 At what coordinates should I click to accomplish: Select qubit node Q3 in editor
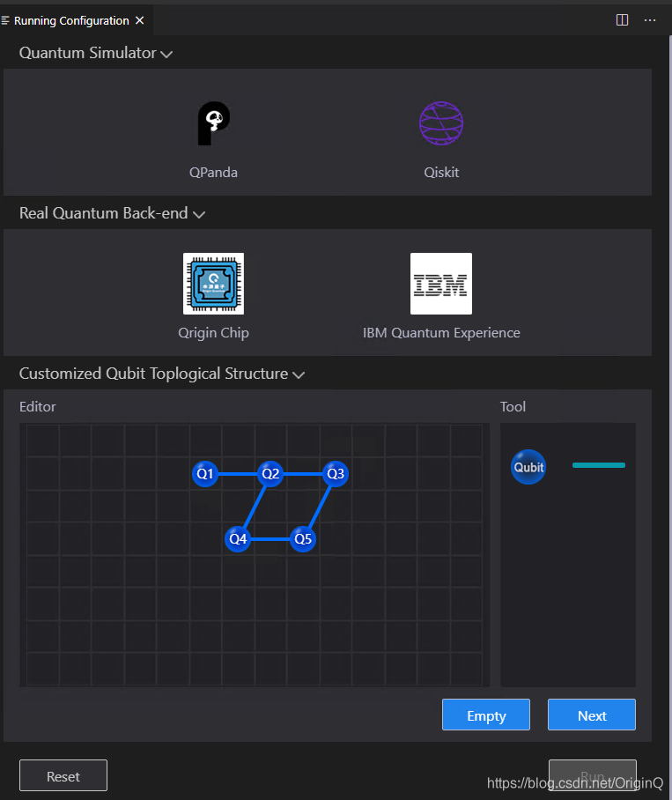coord(336,474)
